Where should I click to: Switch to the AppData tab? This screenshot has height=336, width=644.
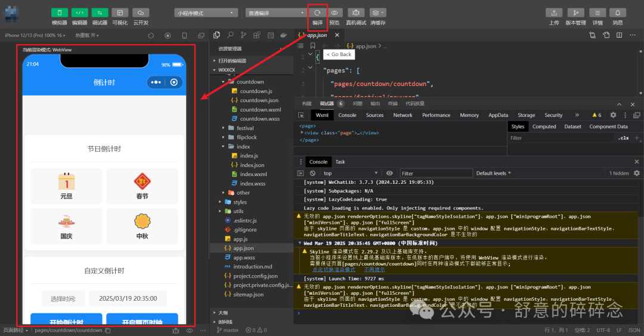click(x=498, y=115)
